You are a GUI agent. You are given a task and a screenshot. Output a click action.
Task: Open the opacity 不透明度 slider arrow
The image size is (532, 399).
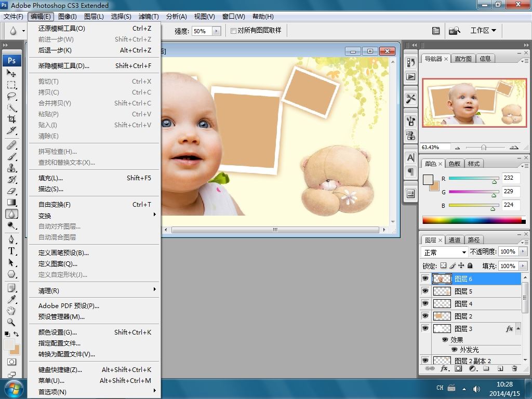(x=523, y=251)
